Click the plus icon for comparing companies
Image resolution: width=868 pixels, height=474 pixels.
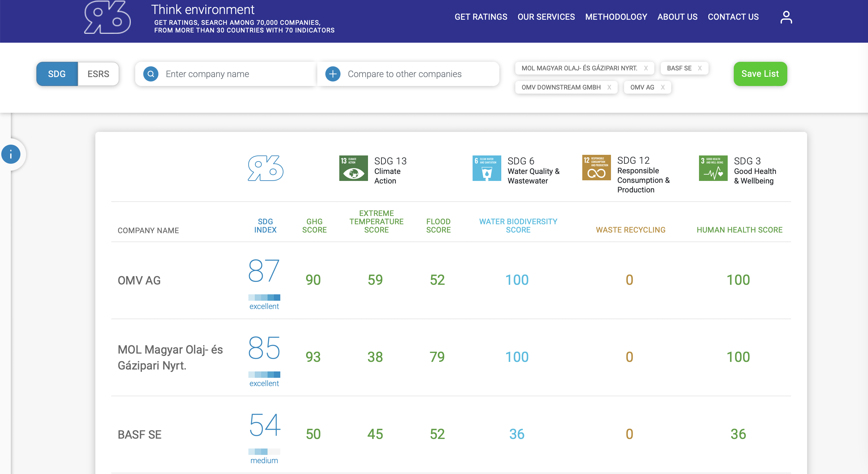(x=333, y=74)
